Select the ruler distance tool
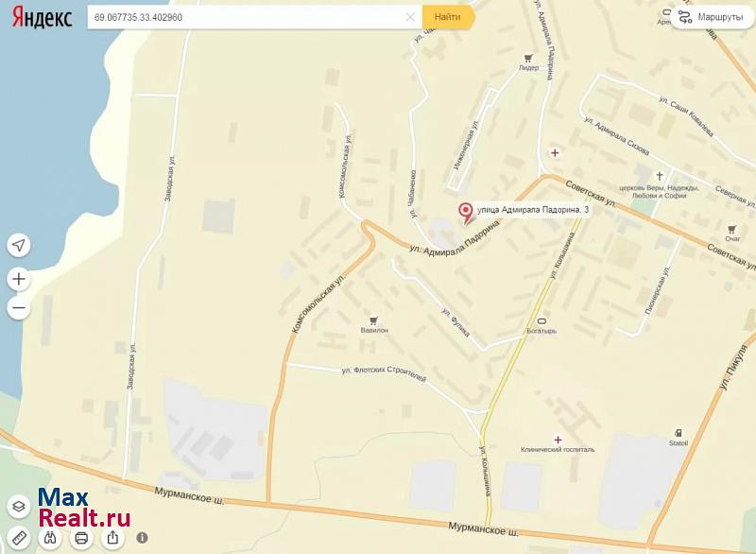756x554 pixels. coord(19,538)
